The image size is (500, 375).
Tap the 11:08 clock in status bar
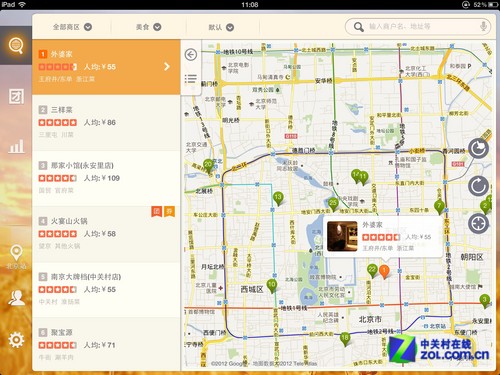tap(250, 5)
